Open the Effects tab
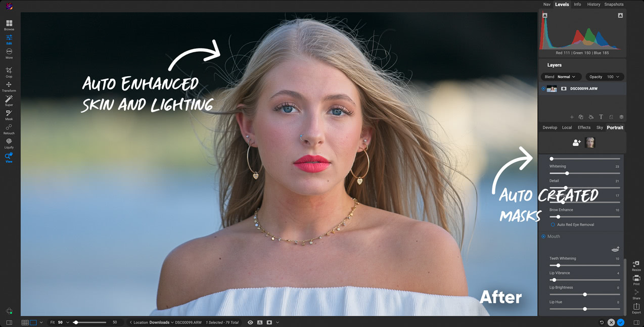 tap(584, 127)
